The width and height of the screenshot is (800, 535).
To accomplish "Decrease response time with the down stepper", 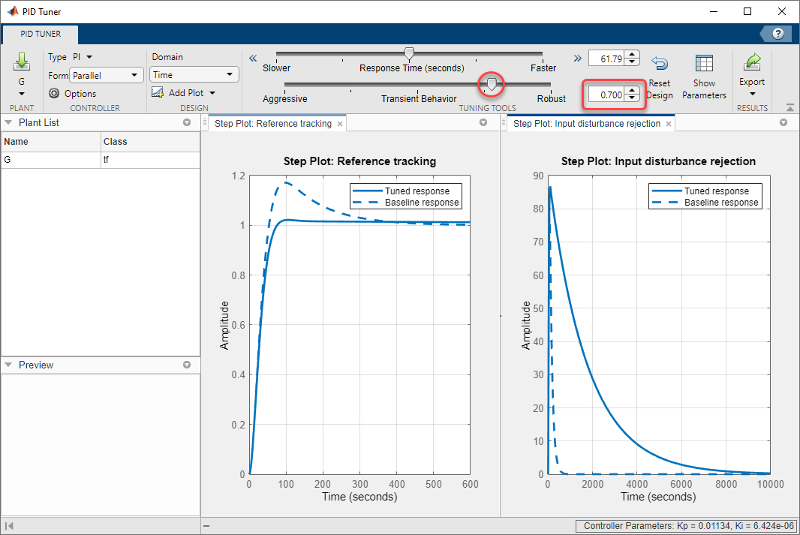I will (632, 62).
